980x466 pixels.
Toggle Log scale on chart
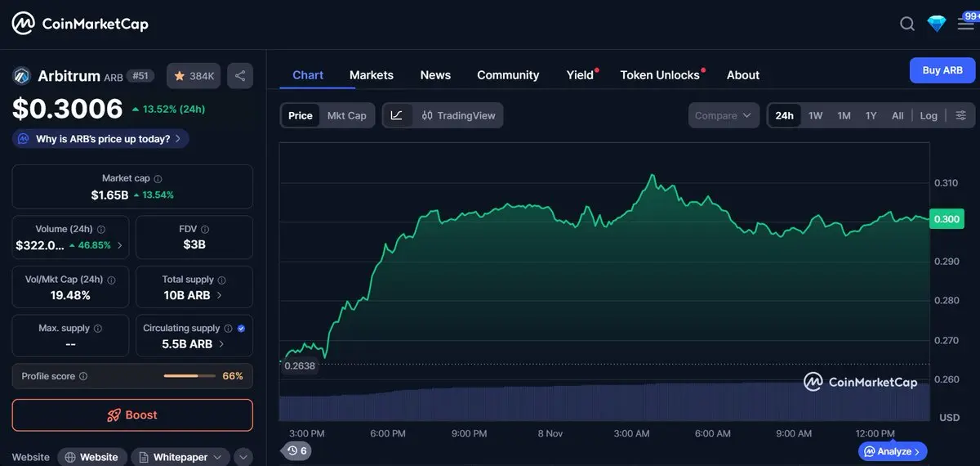(x=929, y=115)
